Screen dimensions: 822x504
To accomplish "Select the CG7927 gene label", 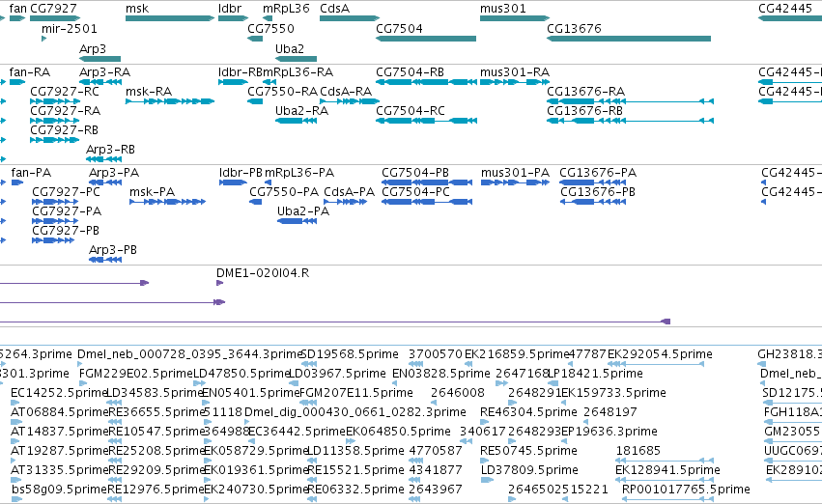I will [53, 9].
